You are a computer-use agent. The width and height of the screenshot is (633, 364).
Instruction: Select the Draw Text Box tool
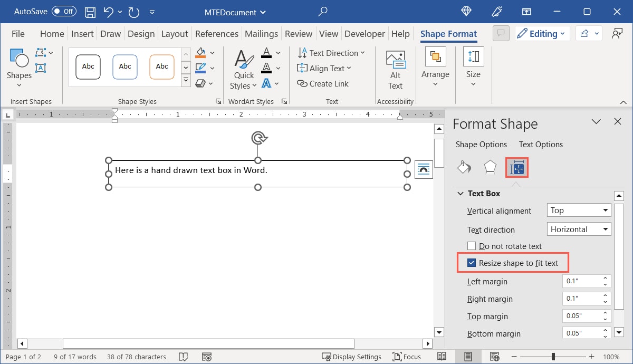click(x=41, y=68)
